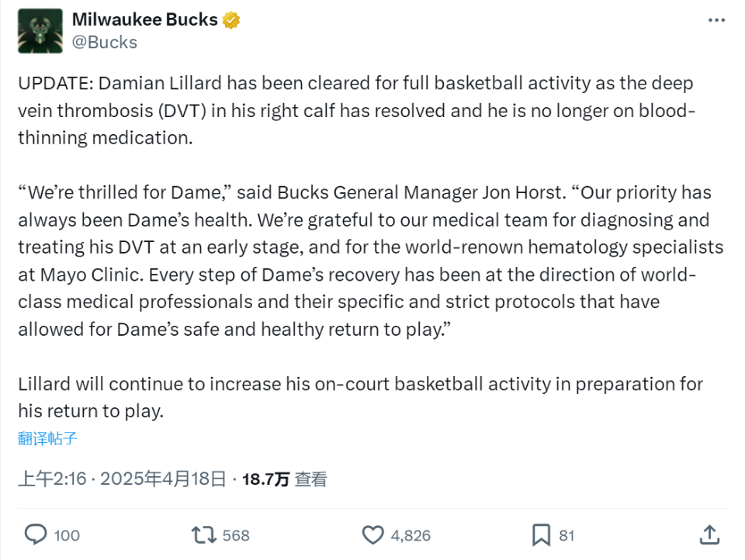This screenshot has height=560, width=745.
Task: Click the UPDATE: Damian Lillard paragraph
Action: (x=357, y=110)
